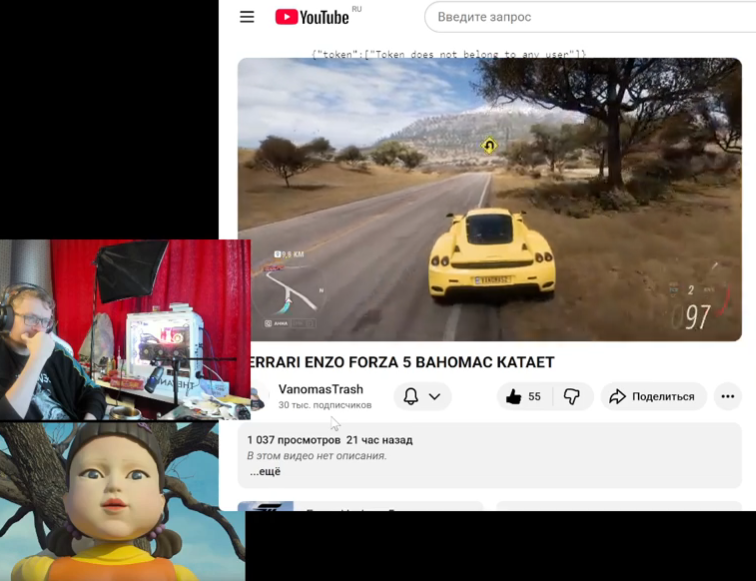
Task: Go to the YouTube home logo
Action: coord(312,17)
